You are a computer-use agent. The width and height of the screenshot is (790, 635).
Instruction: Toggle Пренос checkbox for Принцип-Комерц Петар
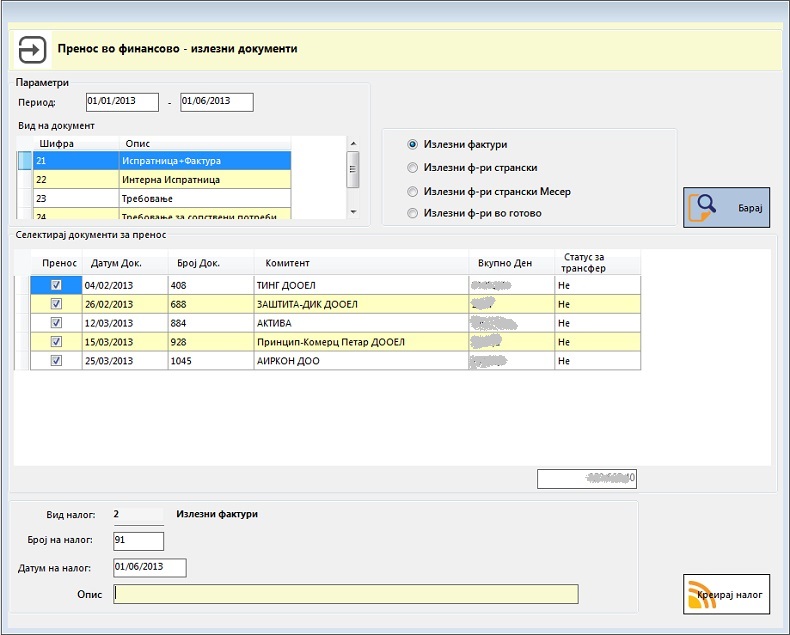point(56,342)
